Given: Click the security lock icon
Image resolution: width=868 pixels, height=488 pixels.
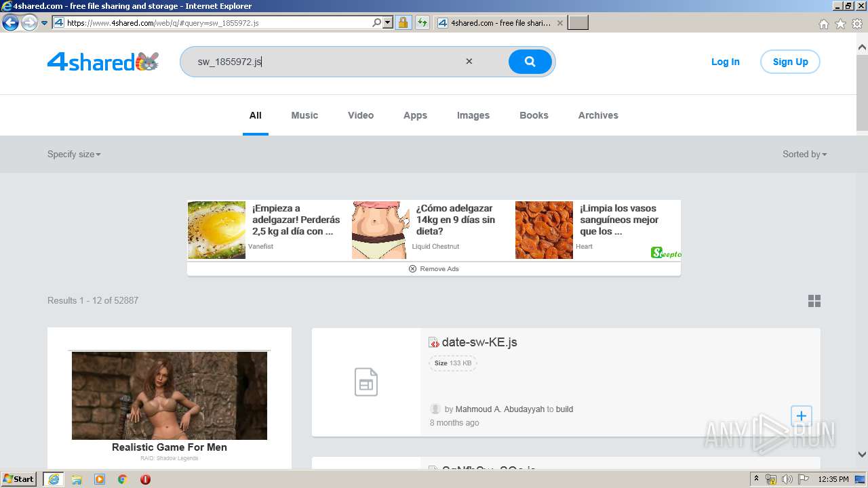Looking at the screenshot, I should [403, 23].
